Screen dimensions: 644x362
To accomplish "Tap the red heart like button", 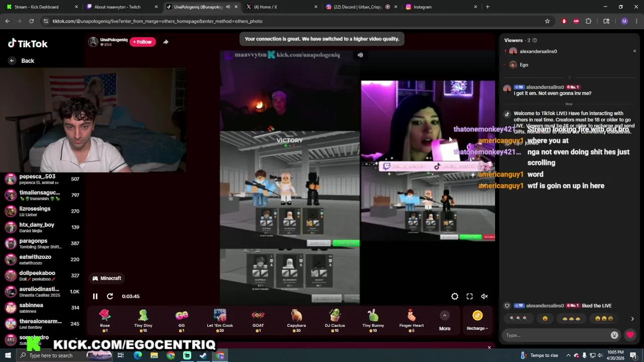I will point(630,335).
